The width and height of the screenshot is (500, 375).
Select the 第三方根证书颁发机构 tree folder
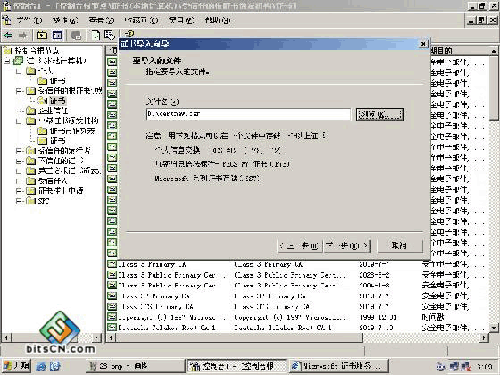69,171
